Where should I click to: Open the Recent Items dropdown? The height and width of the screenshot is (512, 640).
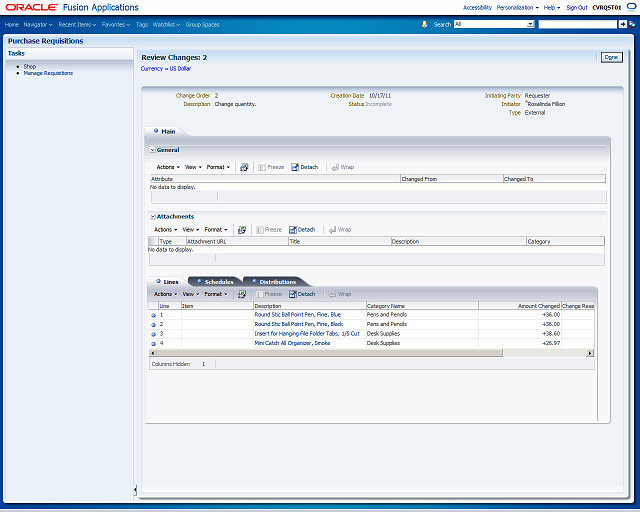pos(77,25)
